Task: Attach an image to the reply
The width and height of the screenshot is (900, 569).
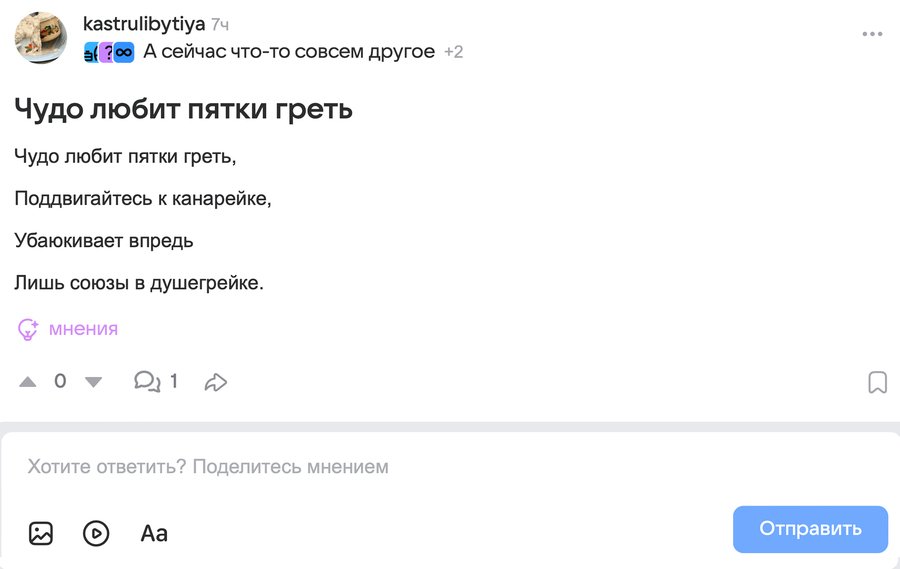Action: click(41, 533)
